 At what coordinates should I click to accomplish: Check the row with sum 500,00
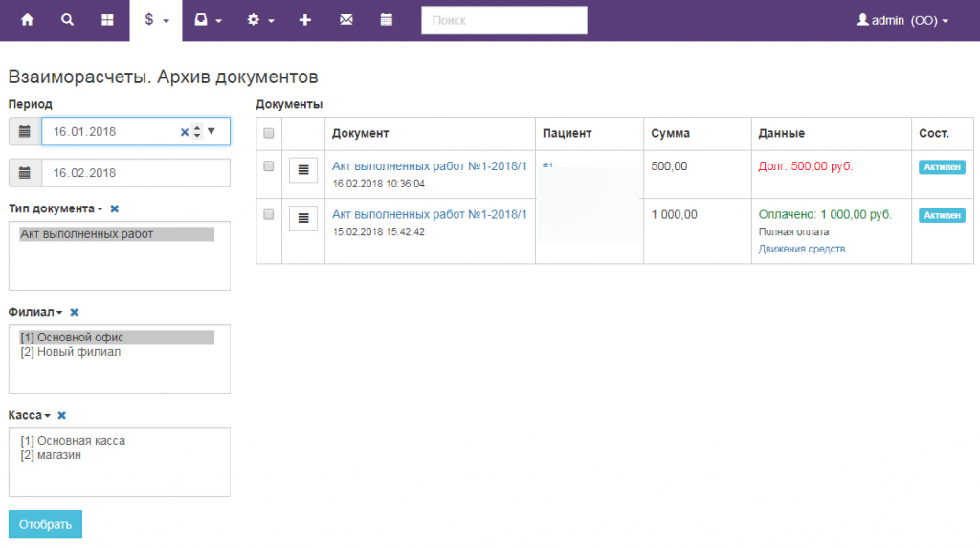click(x=269, y=166)
